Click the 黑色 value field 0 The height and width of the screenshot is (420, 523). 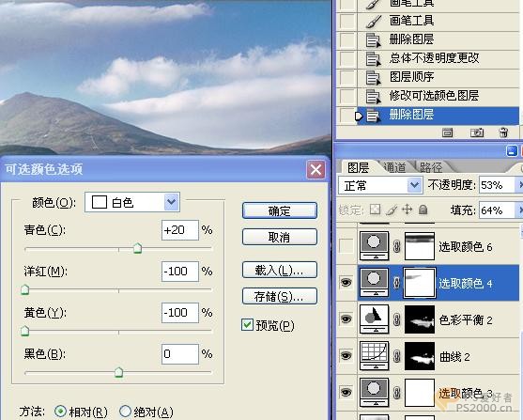[180, 354]
